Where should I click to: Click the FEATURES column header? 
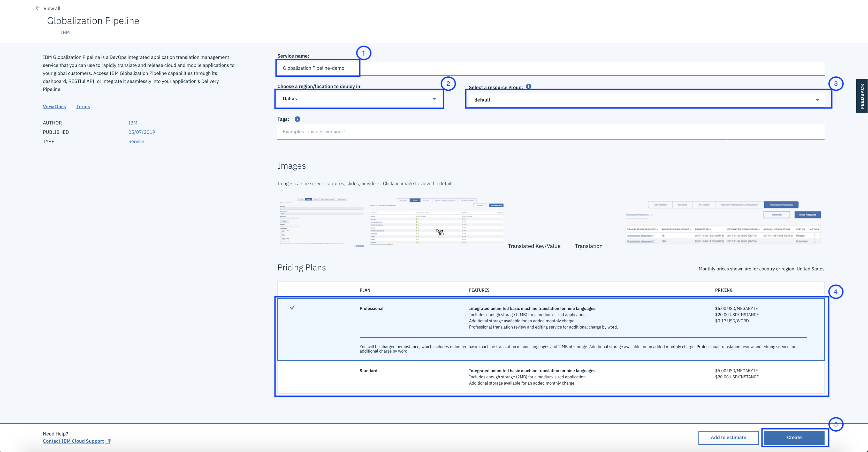[x=479, y=290]
